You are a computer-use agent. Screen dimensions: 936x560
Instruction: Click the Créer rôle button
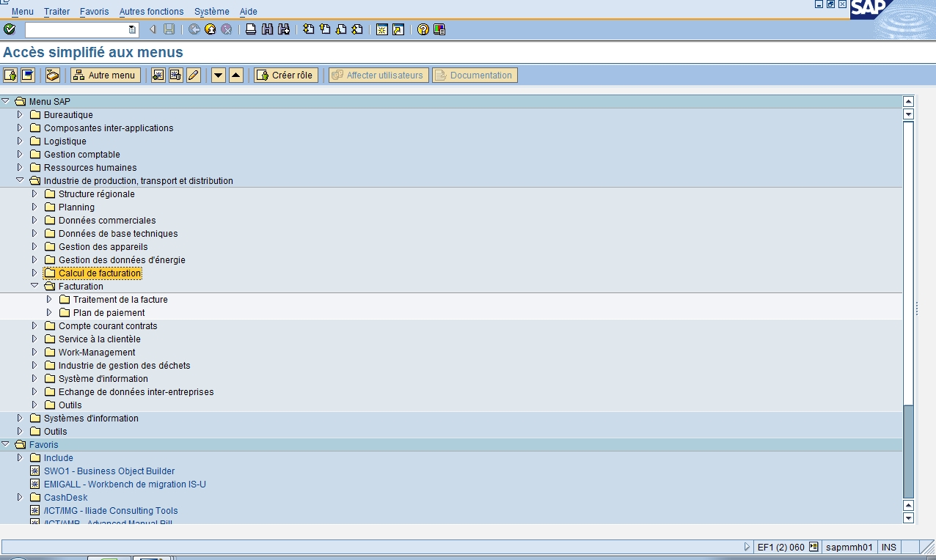[x=285, y=75]
